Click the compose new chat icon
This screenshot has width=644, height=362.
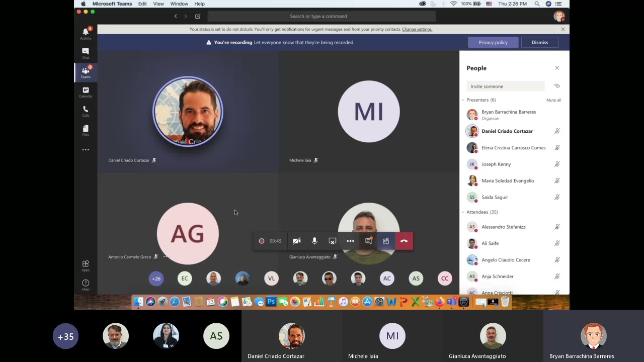[x=198, y=16]
